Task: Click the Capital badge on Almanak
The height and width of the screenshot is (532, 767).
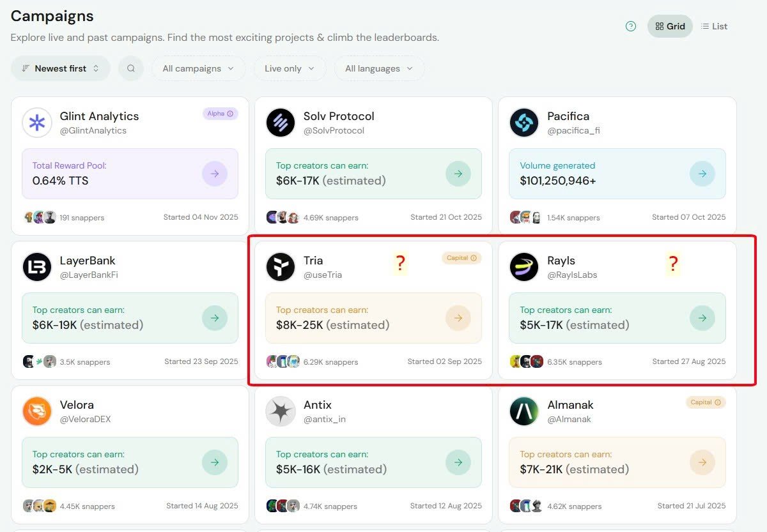Action: 706,402
